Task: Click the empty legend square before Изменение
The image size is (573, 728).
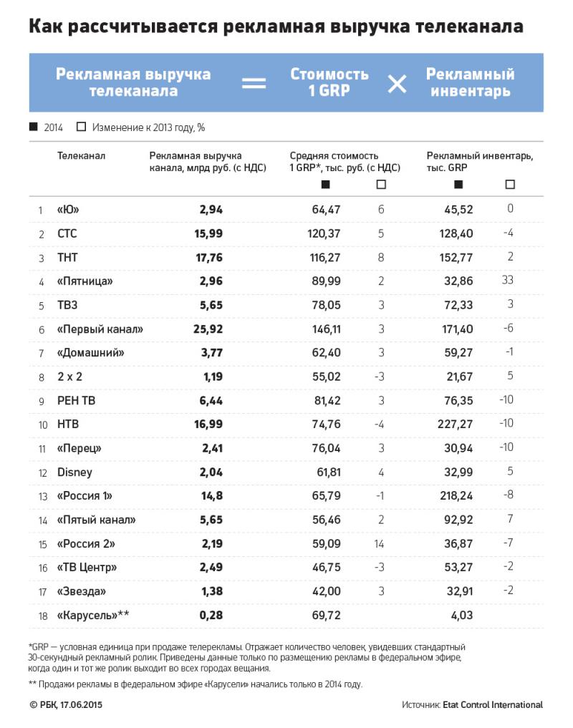Action: click(x=82, y=126)
